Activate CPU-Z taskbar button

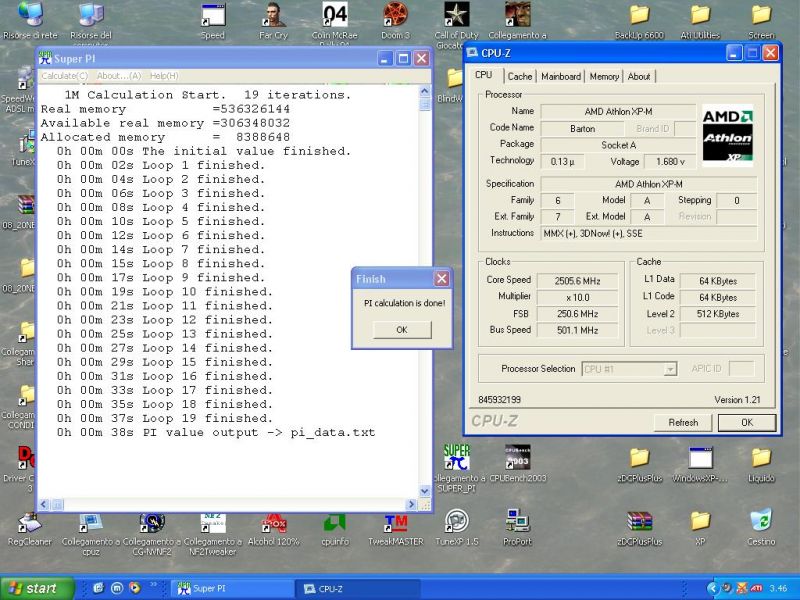(x=359, y=588)
